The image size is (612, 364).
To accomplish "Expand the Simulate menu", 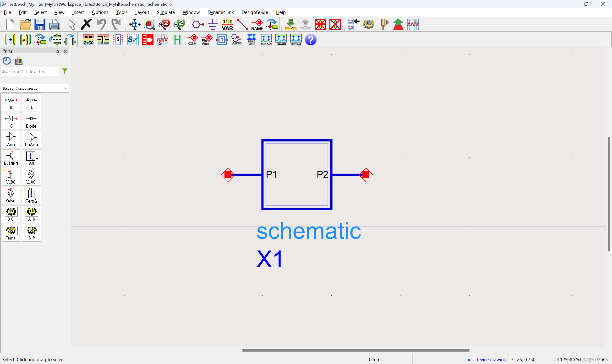I will 166,12.
